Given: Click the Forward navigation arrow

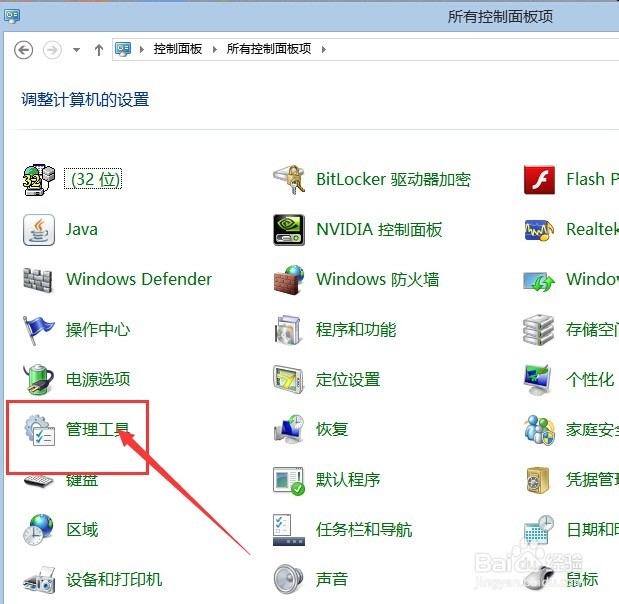Looking at the screenshot, I should [x=52, y=50].
